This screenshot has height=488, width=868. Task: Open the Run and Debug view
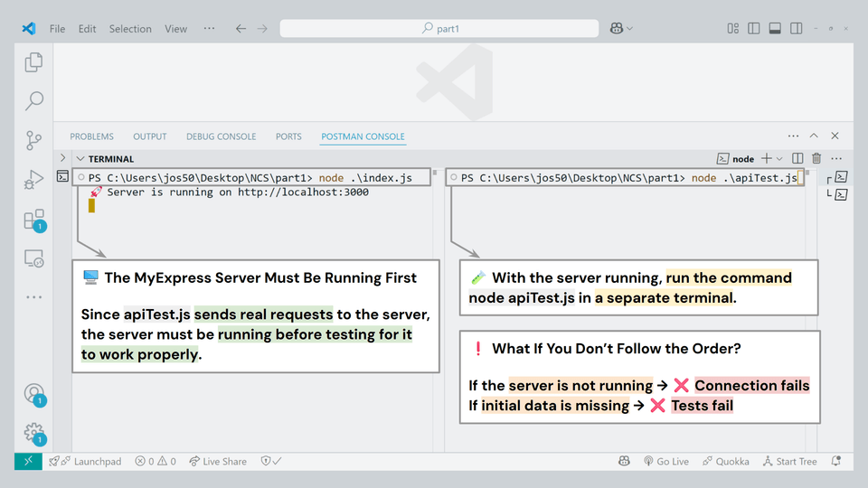point(33,180)
